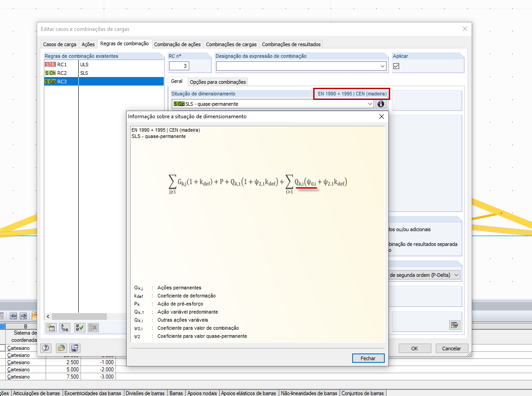Open the segunda ordem (P-Delta) dropdown
532x396 pixels.
click(x=456, y=275)
